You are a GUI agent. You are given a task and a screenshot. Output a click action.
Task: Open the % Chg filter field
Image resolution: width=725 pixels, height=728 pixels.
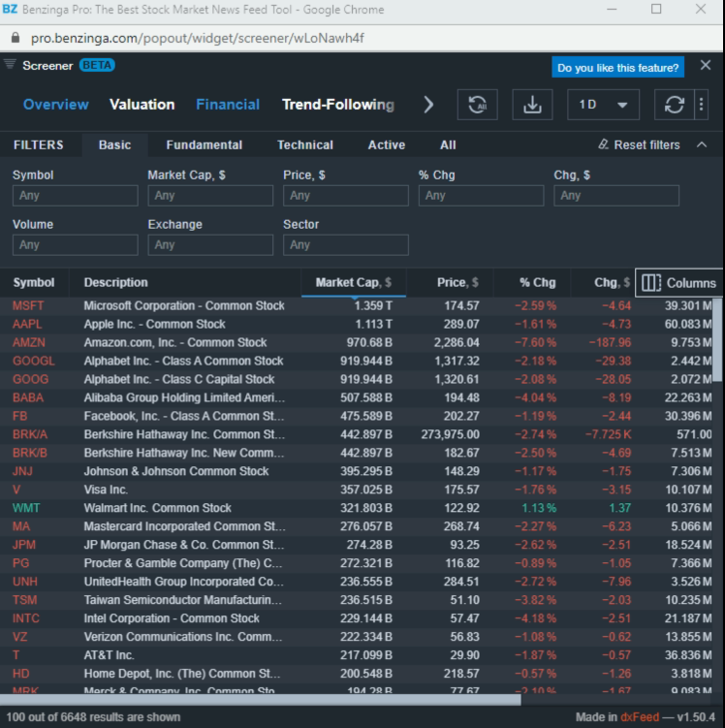pos(481,196)
